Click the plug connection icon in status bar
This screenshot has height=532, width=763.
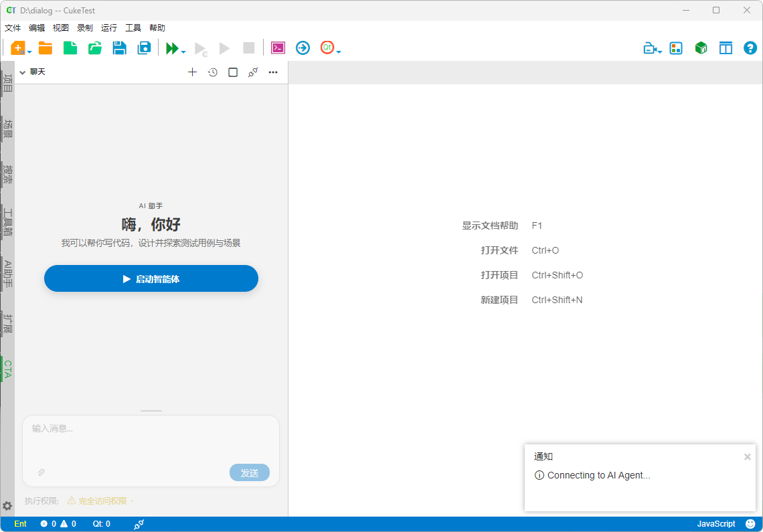coord(139,524)
